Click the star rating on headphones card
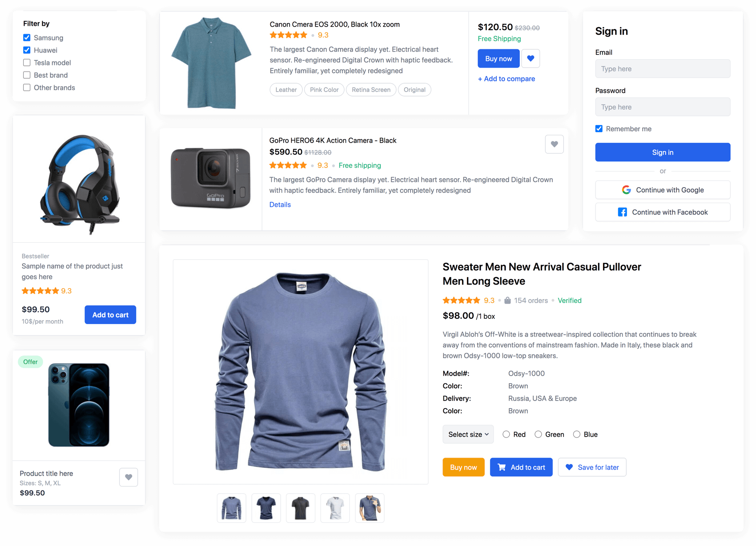The height and width of the screenshot is (546, 756). (40, 291)
